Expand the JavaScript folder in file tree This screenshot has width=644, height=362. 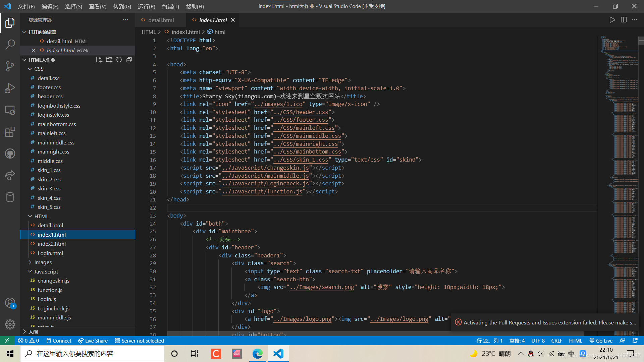pos(30,271)
